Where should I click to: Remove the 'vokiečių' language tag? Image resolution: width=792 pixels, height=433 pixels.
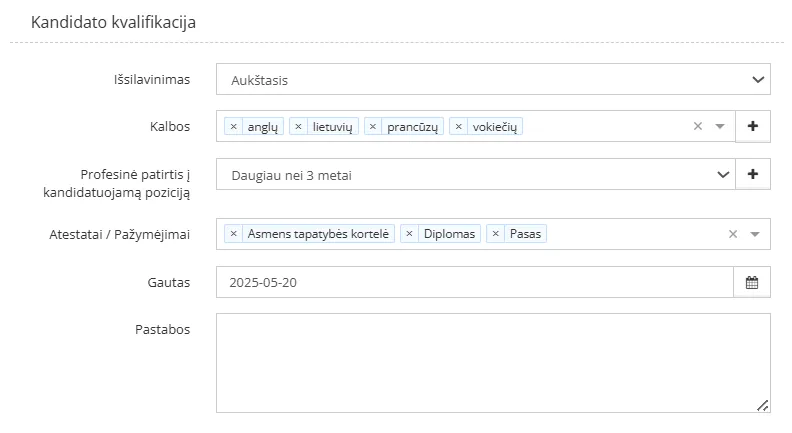coord(459,127)
